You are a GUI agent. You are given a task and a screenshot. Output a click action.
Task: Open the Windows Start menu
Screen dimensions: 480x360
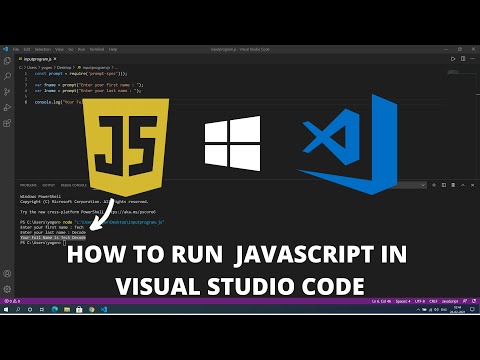6,309
